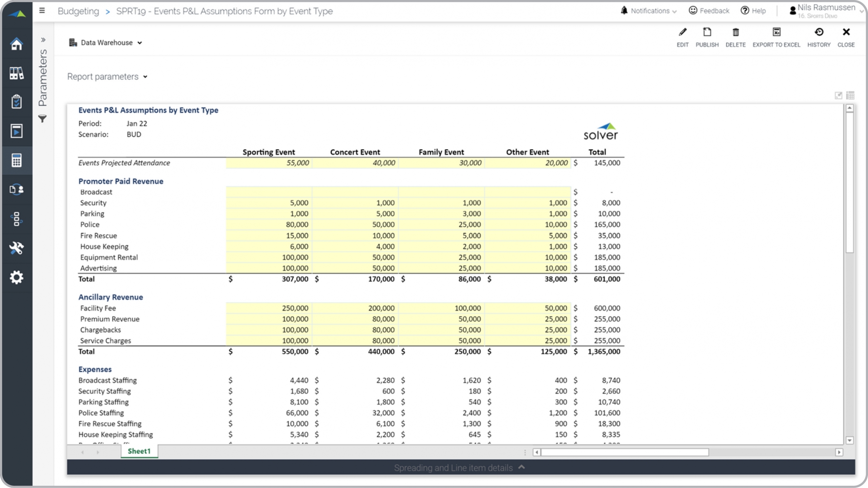Screen dimensions: 868x488
Task: Click the Budgeting breadcrumb link
Action: coord(78,11)
